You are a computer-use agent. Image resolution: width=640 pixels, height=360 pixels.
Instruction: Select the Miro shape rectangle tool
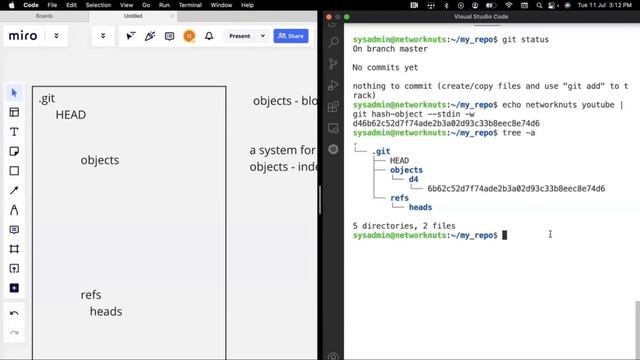(14, 171)
